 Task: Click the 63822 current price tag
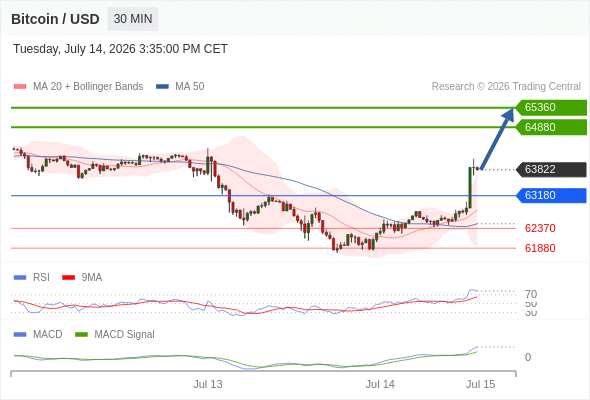551,169
